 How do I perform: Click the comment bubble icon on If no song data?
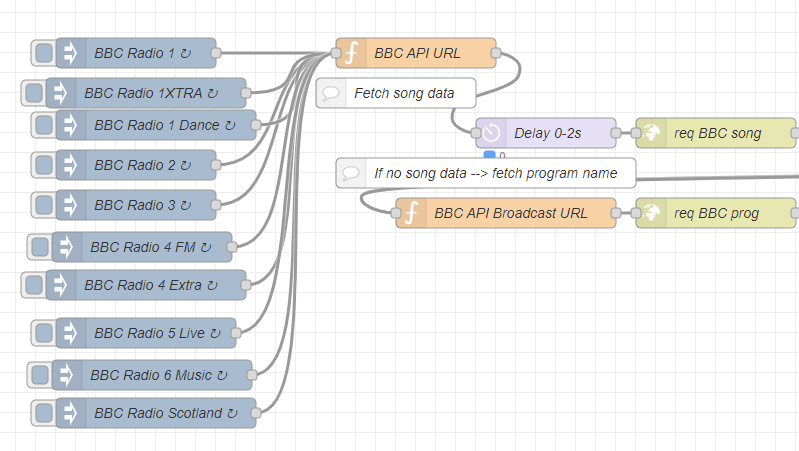pyautogui.click(x=351, y=173)
